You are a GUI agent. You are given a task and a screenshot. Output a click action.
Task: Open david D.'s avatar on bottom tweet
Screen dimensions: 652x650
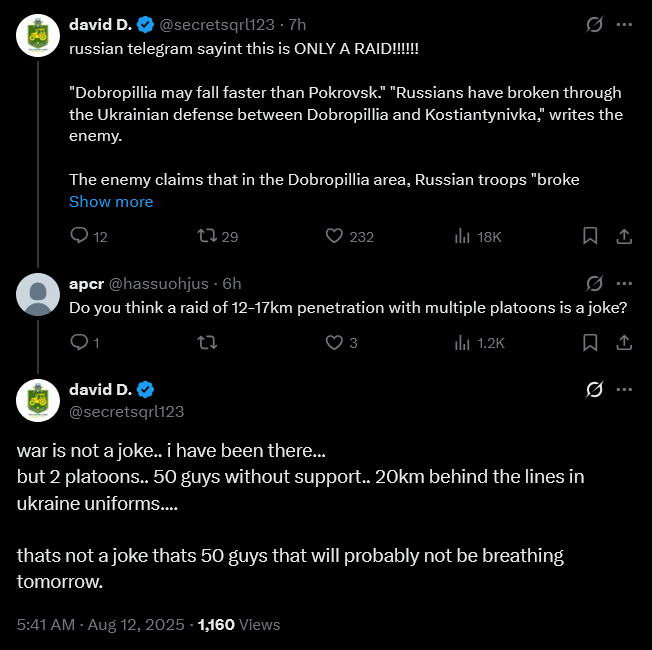[x=39, y=400]
